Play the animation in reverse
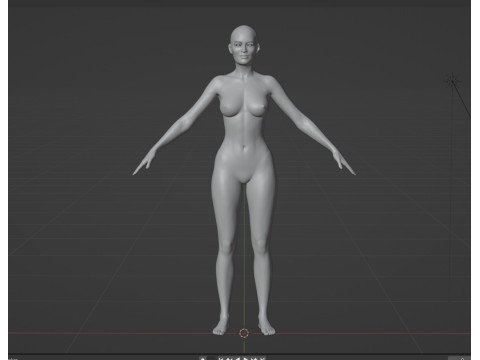Screen dimensions: 480x360 (238, 359)
